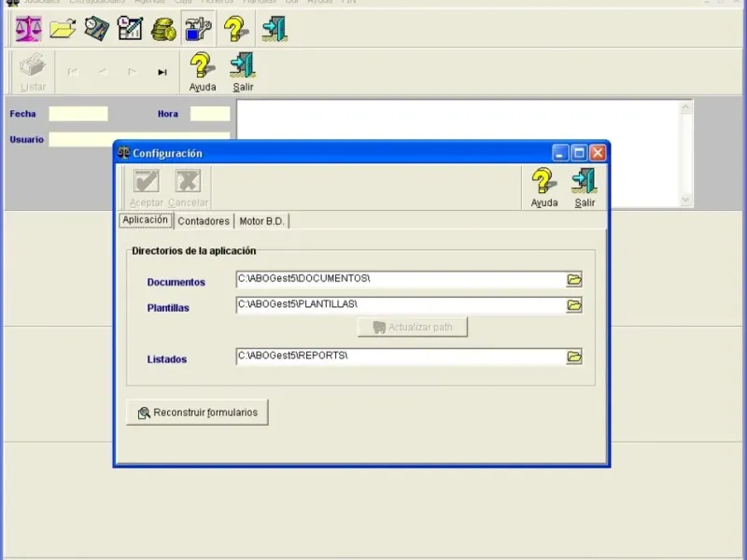Open the scales of justice Judiciales module
This screenshot has width=747, height=560.
point(29,29)
